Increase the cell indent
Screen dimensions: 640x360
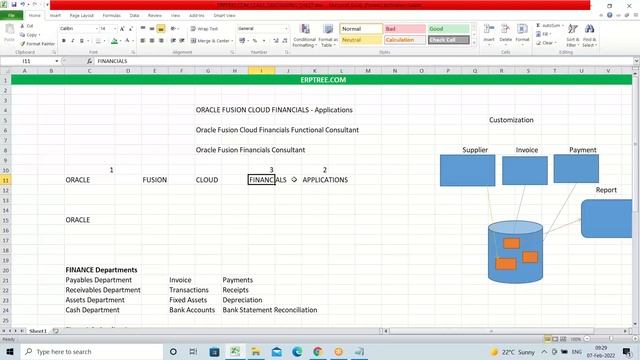182,41
